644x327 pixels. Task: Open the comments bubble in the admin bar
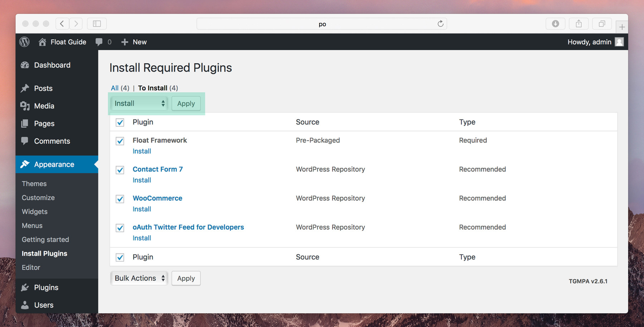(x=99, y=42)
